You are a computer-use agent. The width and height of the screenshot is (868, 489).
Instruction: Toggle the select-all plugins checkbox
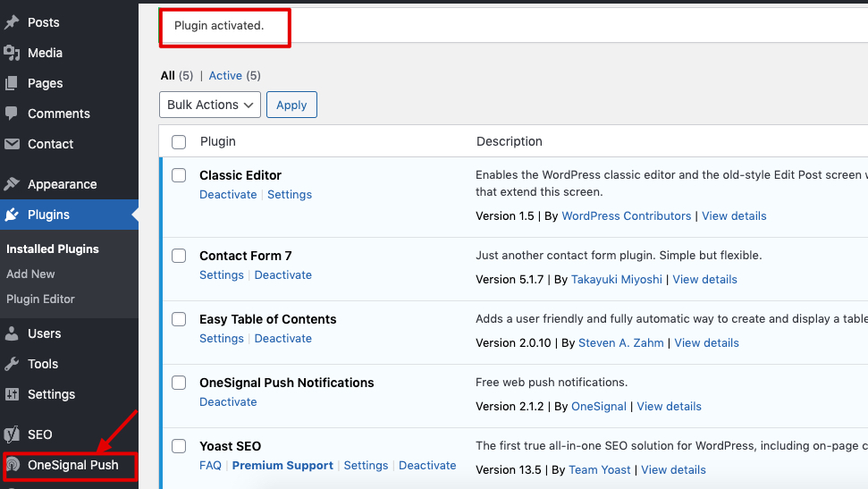coord(179,142)
